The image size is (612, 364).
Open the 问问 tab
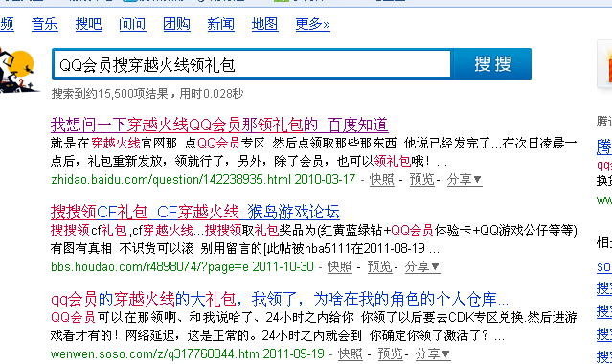133,24
